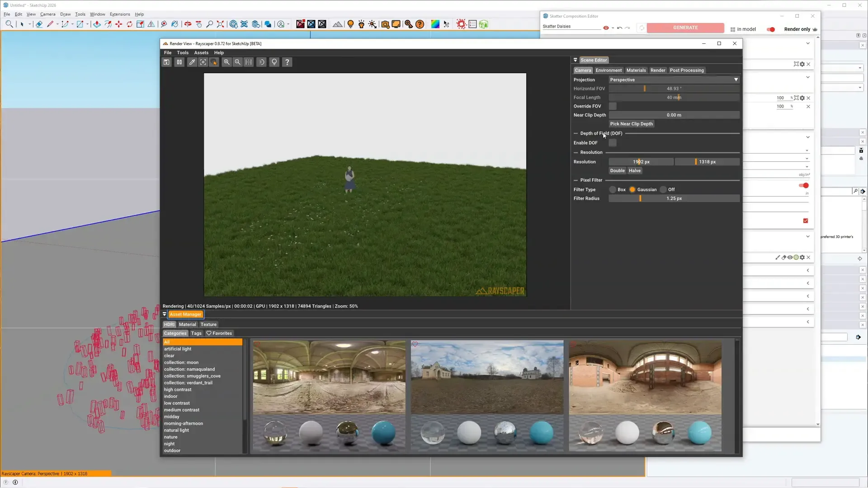868x488 pixels.
Task: Click the focus region icon in Render View toolbar
Action: (x=203, y=62)
